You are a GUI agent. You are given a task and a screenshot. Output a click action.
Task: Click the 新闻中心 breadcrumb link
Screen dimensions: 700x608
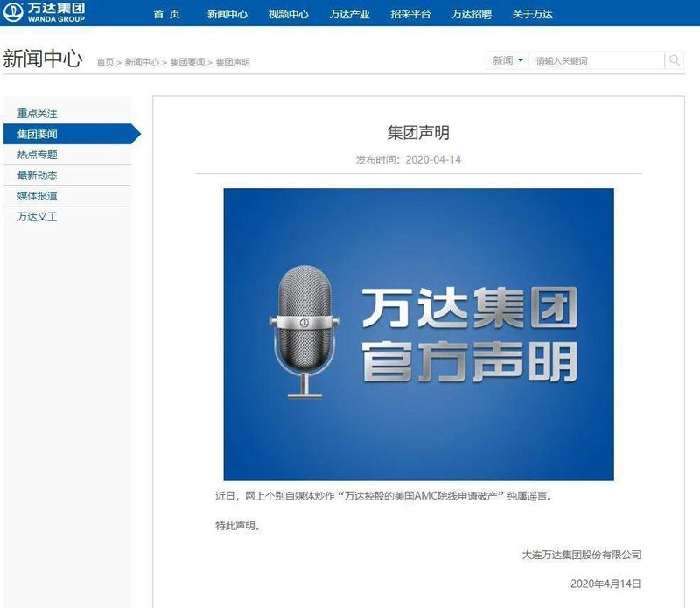[x=142, y=62]
